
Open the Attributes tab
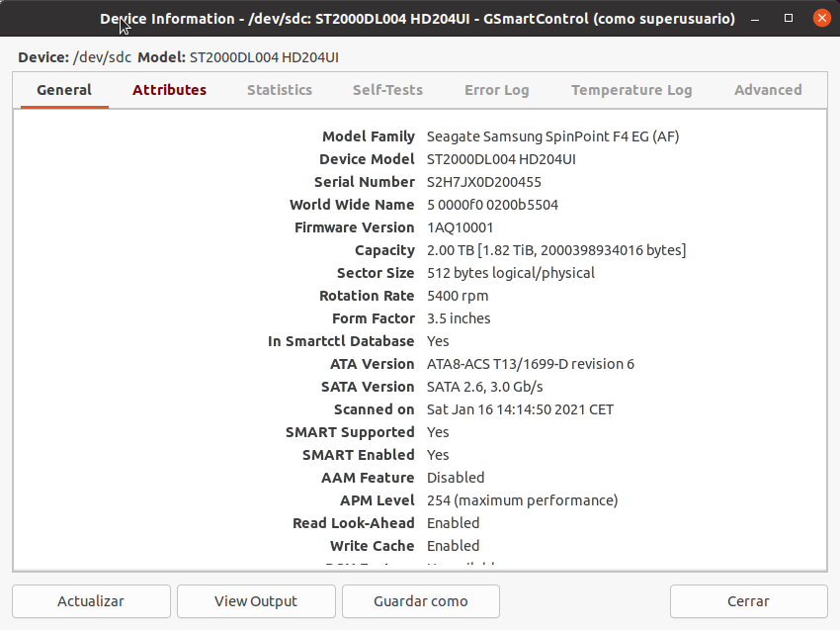(169, 90)
